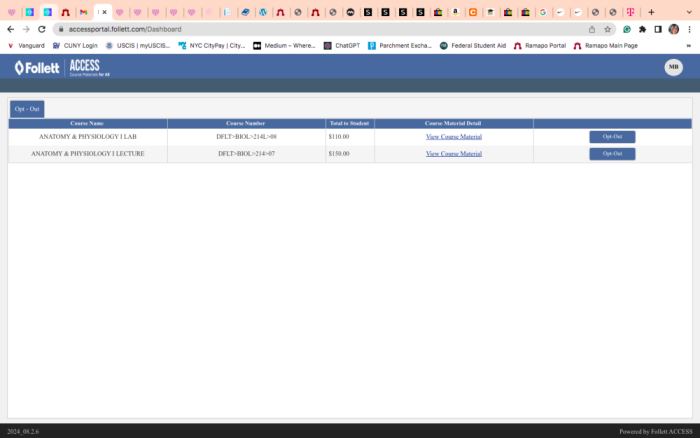This screenshot has width=700, height=438.
Task: Open the NYC CityPay bookmark
Action: (x=212, y=46)
